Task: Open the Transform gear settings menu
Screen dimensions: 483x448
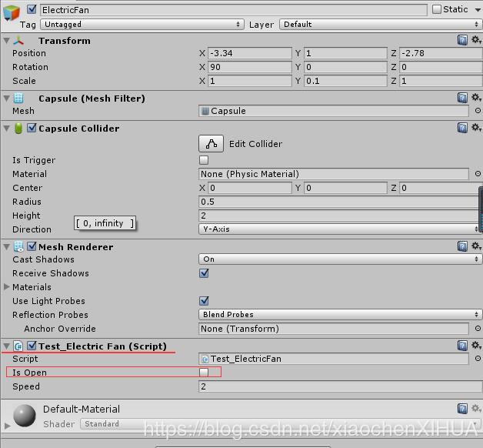Action: point(476,40)
